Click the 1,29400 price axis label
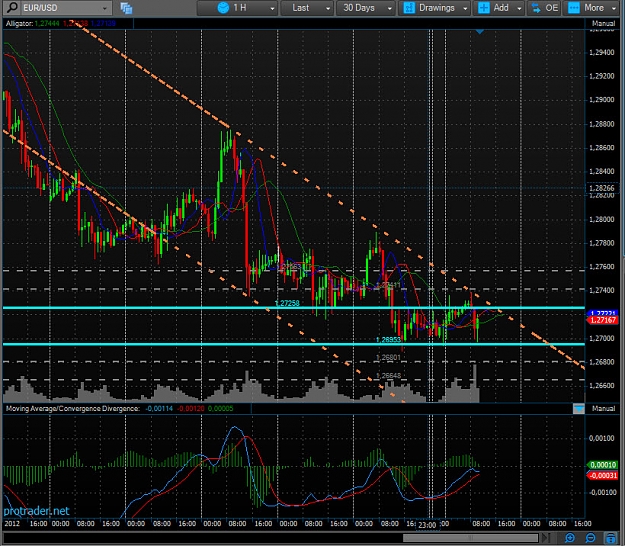 pyautogui.click(x=601, y=53)
